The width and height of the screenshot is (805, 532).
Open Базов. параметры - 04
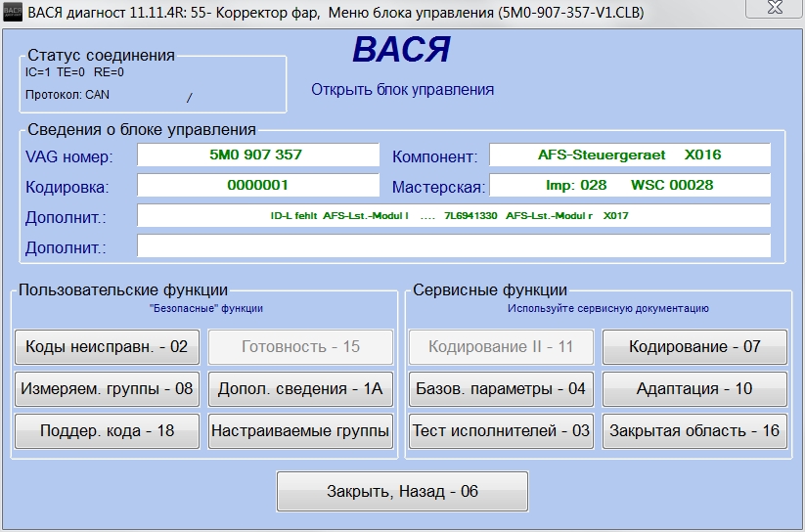click(x=499, y=389)
